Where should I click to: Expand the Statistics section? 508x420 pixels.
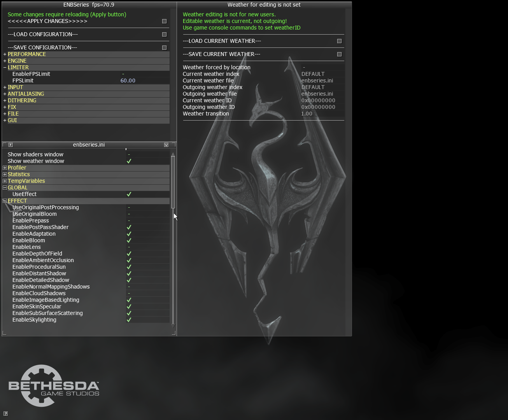pyautogui.click(x=5, y=174)
